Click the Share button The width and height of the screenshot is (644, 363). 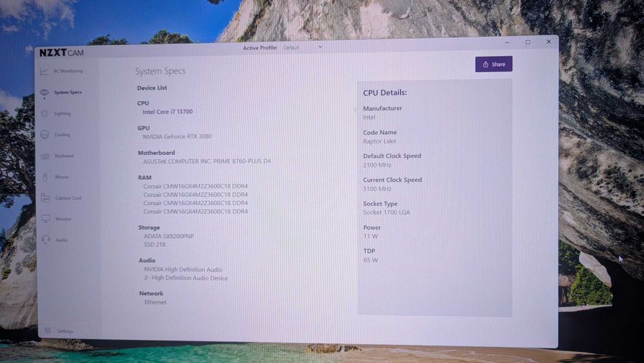tap(494, 64)
